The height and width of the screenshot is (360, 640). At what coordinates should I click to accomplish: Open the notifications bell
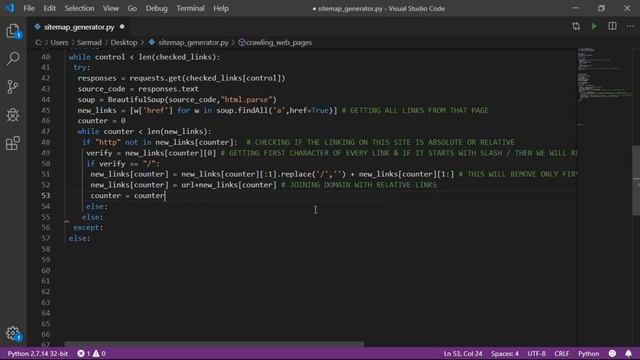point(628,353)
